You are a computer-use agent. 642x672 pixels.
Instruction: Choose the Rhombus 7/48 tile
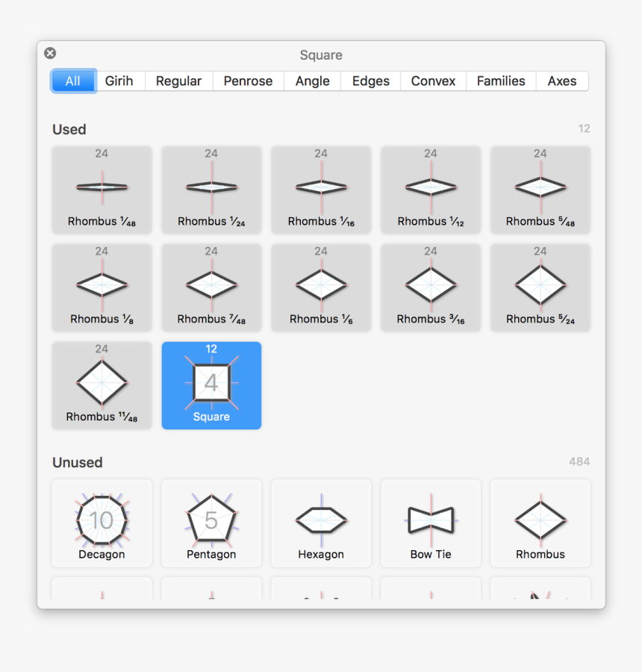[211, 287]
